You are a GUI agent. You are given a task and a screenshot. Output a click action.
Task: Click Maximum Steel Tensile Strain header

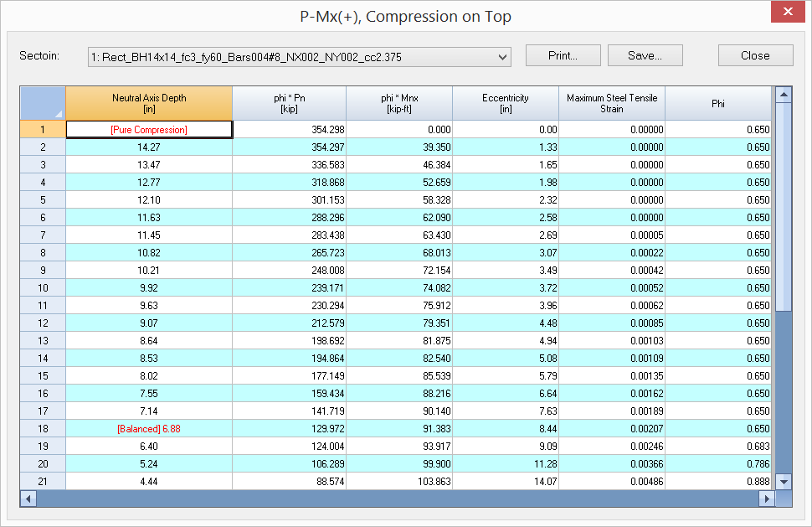612,103
